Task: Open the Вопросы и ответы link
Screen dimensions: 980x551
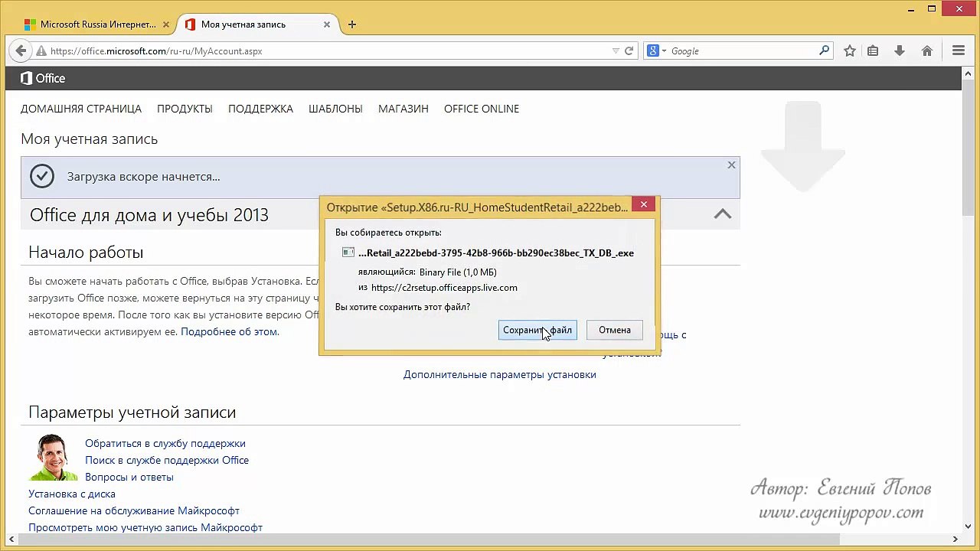Action: tap(129, 477)
